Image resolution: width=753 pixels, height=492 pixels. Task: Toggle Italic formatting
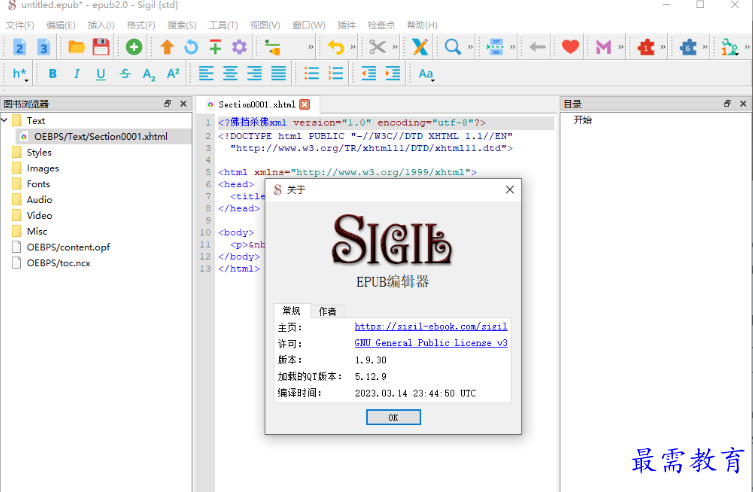point(76,73)
